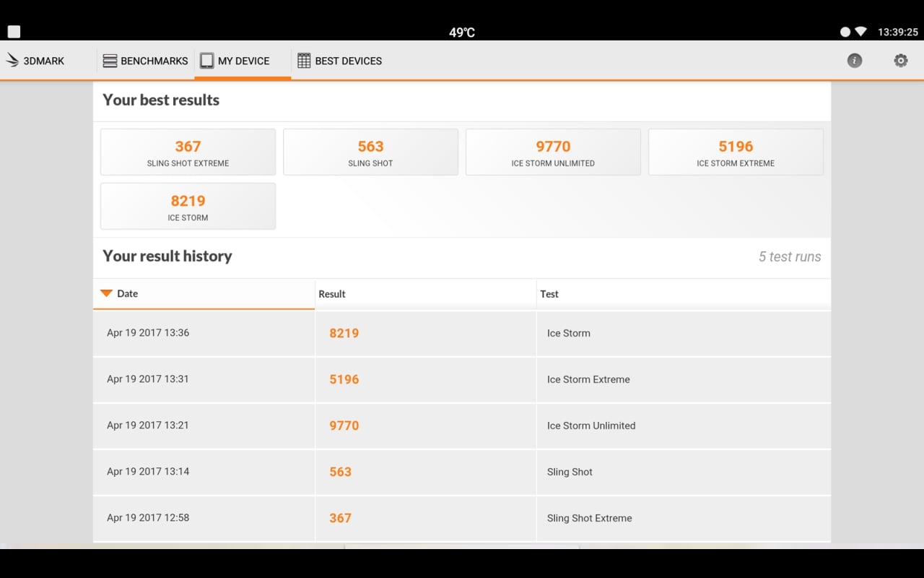Select the Ice Storm Extreme test name in history
This screenshot has width=924, height=578.
click(588, 379)
